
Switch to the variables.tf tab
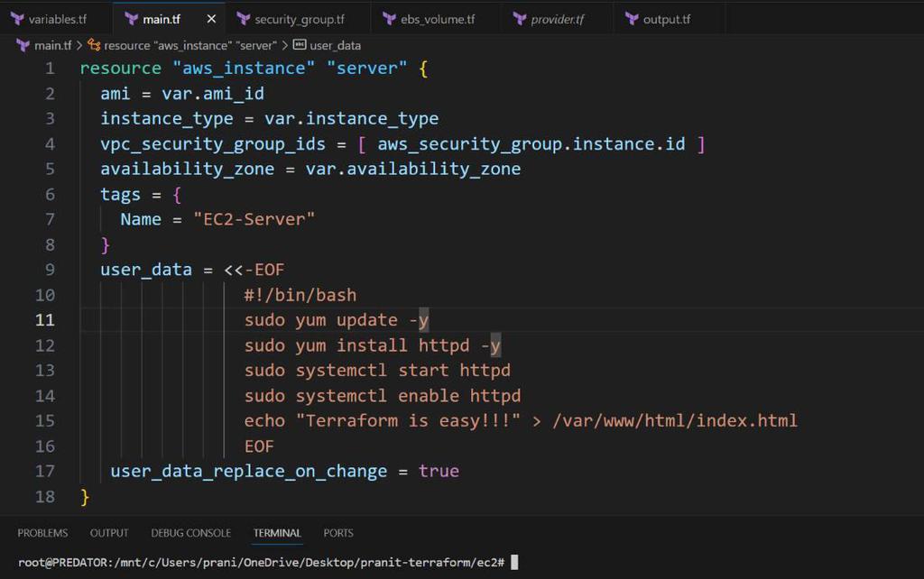point(57,20)
